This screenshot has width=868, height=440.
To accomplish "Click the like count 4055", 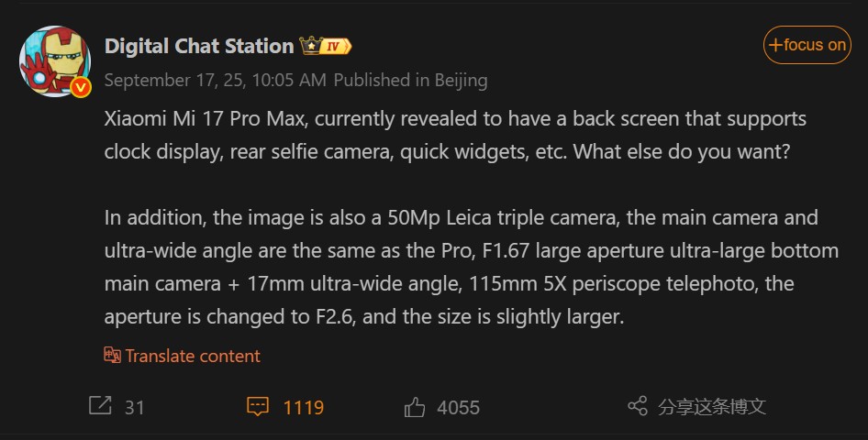I will (459, 407).
